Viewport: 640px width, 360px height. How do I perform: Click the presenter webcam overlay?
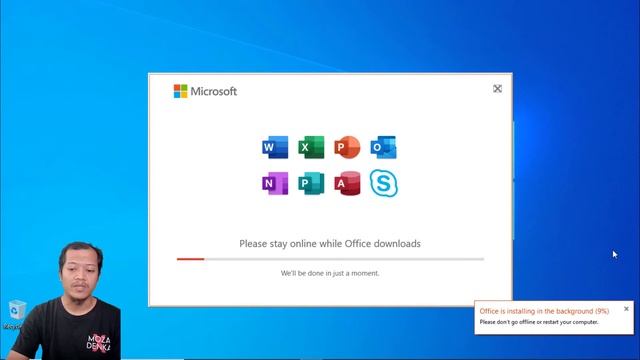click(65, 301)
